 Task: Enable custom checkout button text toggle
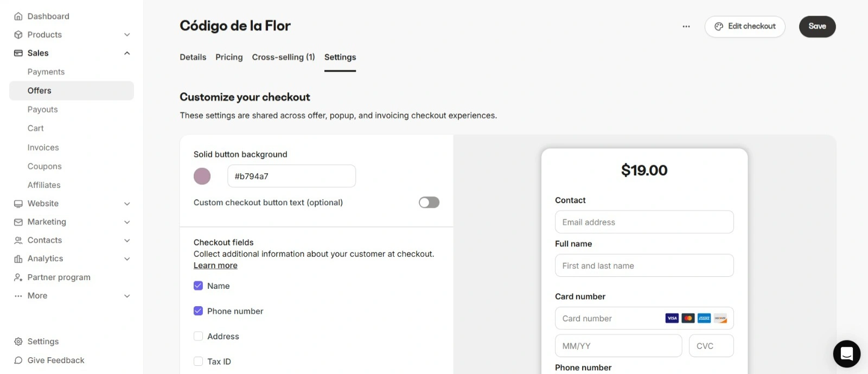pyautogui.click(x=429, y=202)
